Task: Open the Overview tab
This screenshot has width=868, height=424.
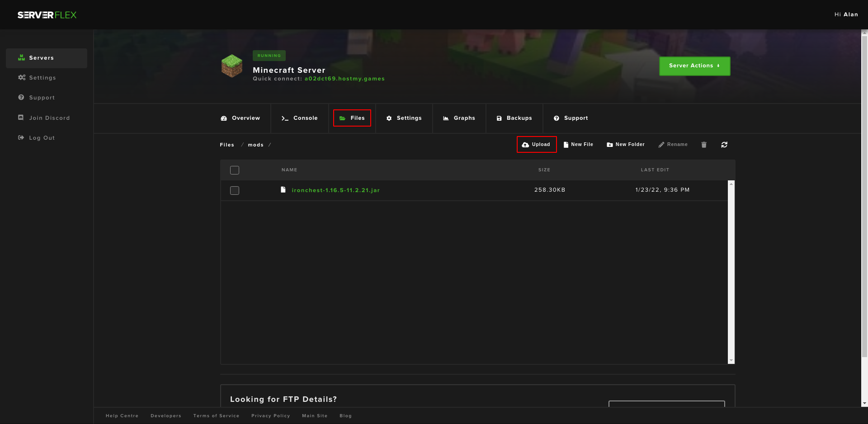Action: (x=241, y=118)
